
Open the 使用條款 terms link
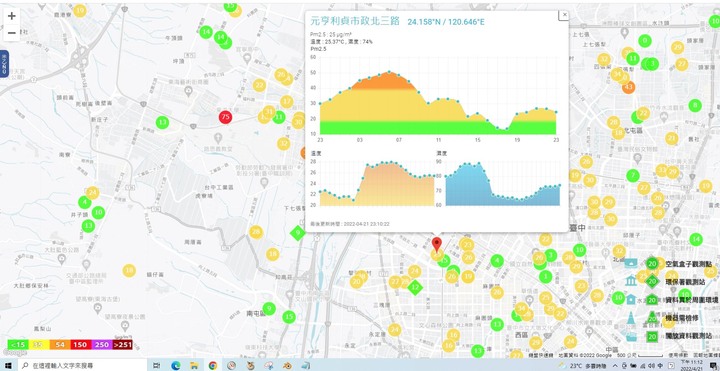[677, 355]
